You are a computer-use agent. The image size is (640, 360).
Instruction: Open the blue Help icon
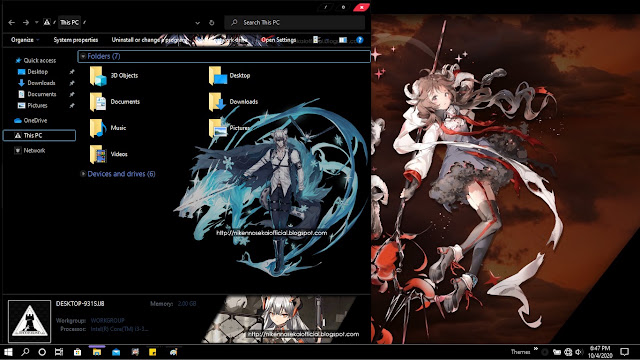click(x=360, y=40)
